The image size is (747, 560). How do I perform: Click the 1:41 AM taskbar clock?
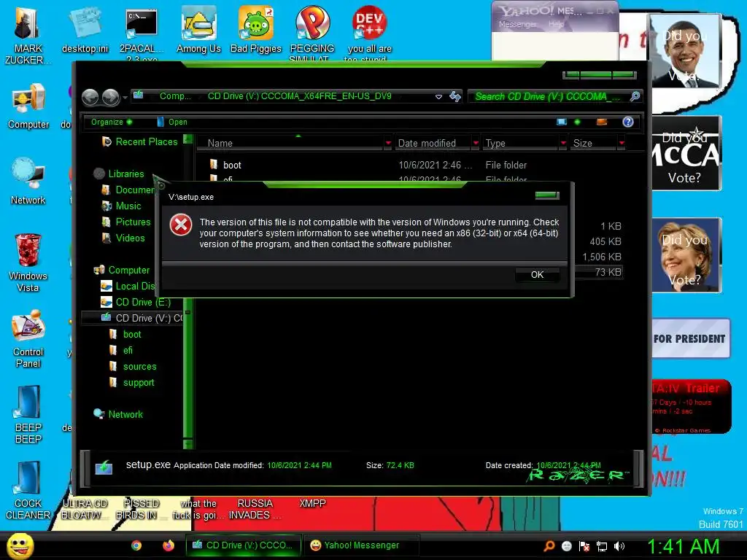point(683,546)
